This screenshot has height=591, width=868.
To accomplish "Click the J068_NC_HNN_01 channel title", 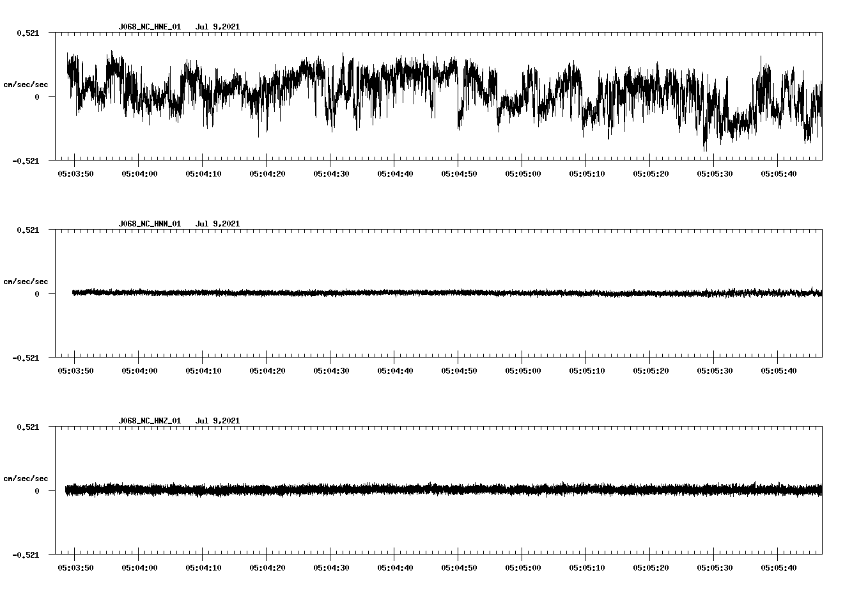I will [x=150, y=224].
